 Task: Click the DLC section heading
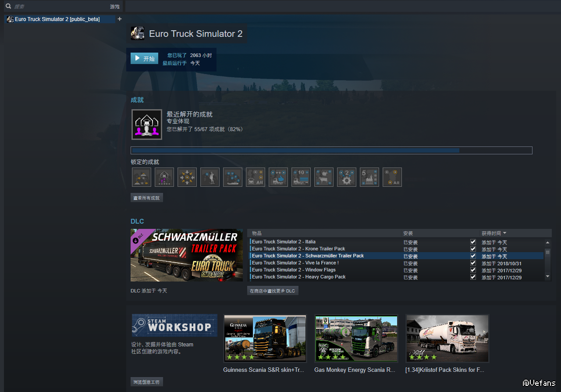[x=137, y=221]
